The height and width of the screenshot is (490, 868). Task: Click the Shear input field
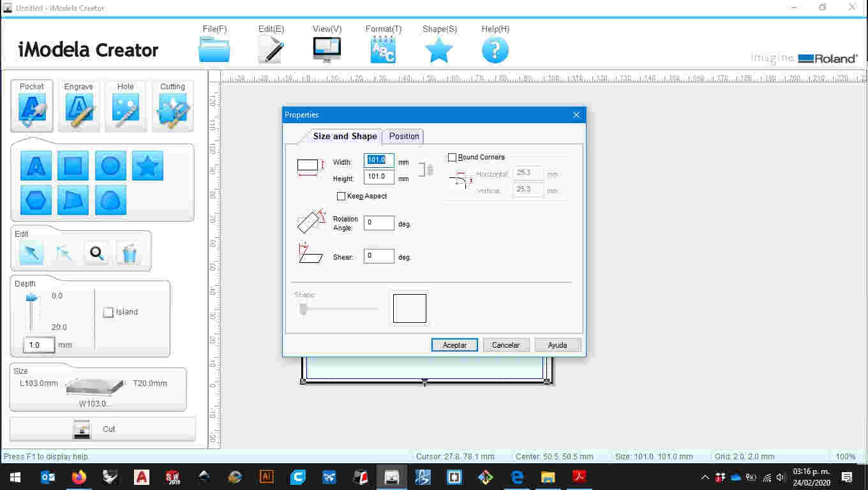click(x=379, y=256)
